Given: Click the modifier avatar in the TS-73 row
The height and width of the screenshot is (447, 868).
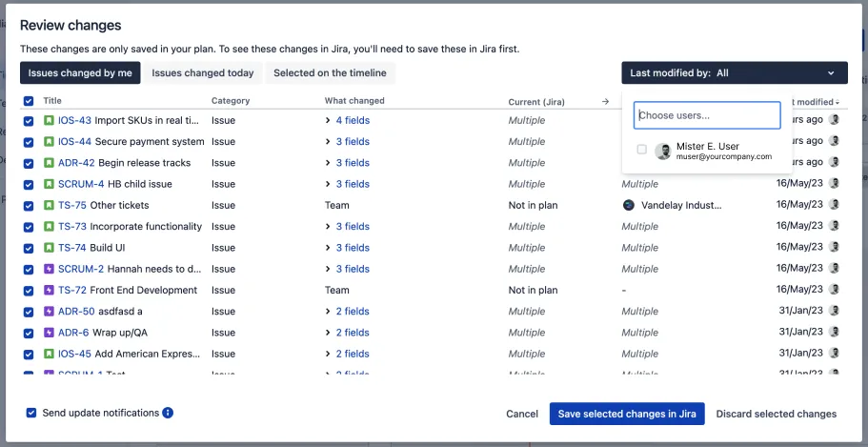Looking at the screenshot, I should (834, 226).
